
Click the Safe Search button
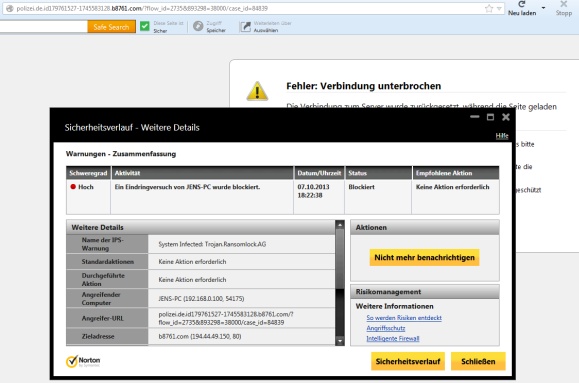(x=112, y=27)
